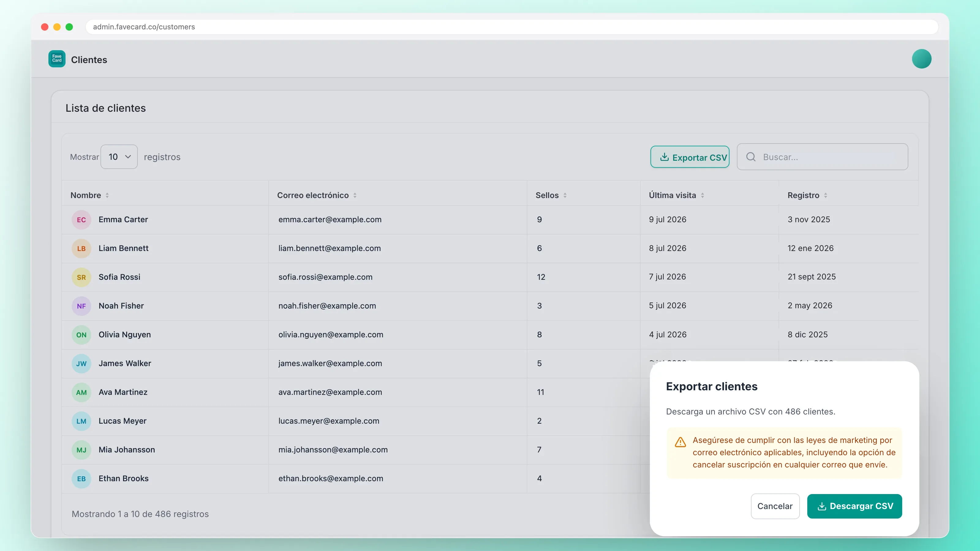Click email ethan.brooks@example.com
Screen dimensions: 980x551
331,478
